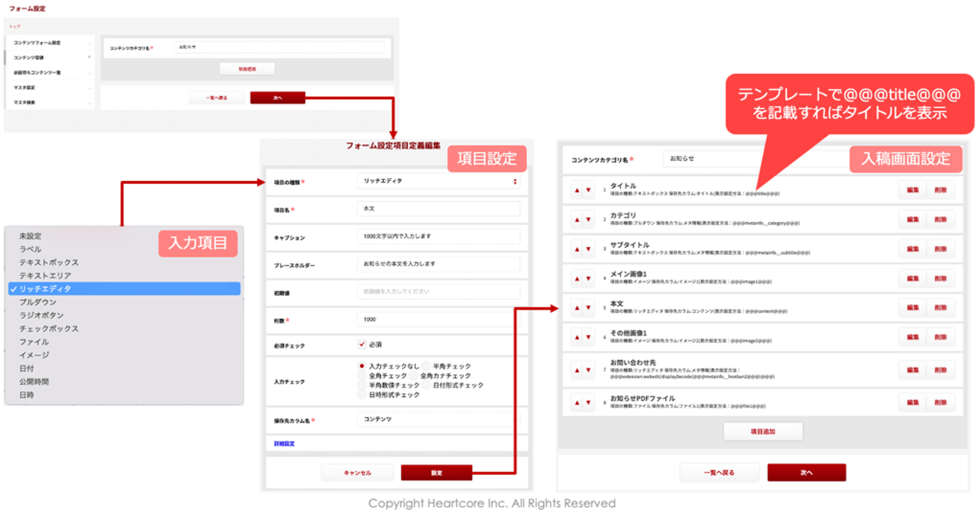Move the お問い合わせ先 row down
This screenshot has height=513, width=980.
[589, 370]
